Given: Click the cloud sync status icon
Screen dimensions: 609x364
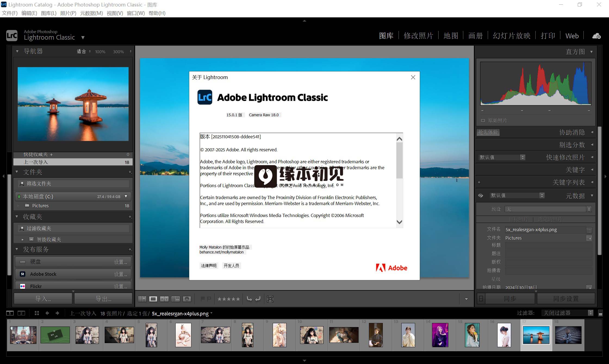Looking at the screenshot, I should (x=596, y=36).
